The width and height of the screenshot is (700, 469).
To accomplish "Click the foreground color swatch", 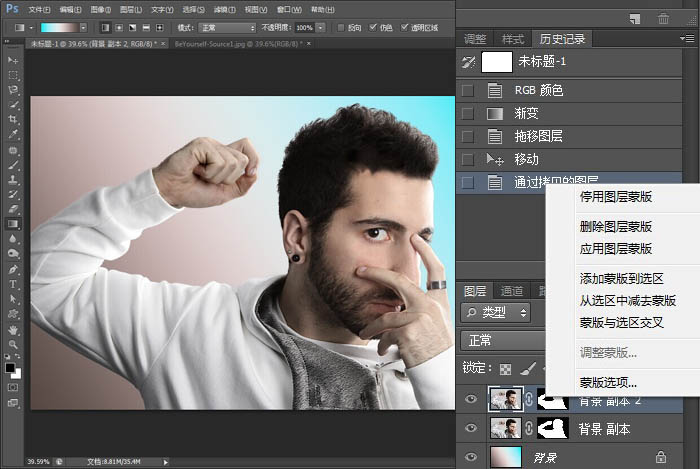I will pyautogui.click(x=11, y=366).
